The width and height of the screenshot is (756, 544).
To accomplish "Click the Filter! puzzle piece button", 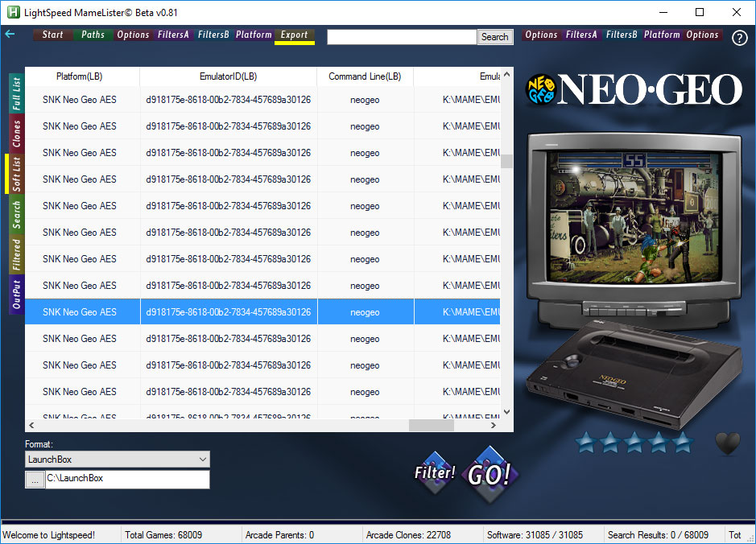I will pyautogui.click(x=435, y=472).
